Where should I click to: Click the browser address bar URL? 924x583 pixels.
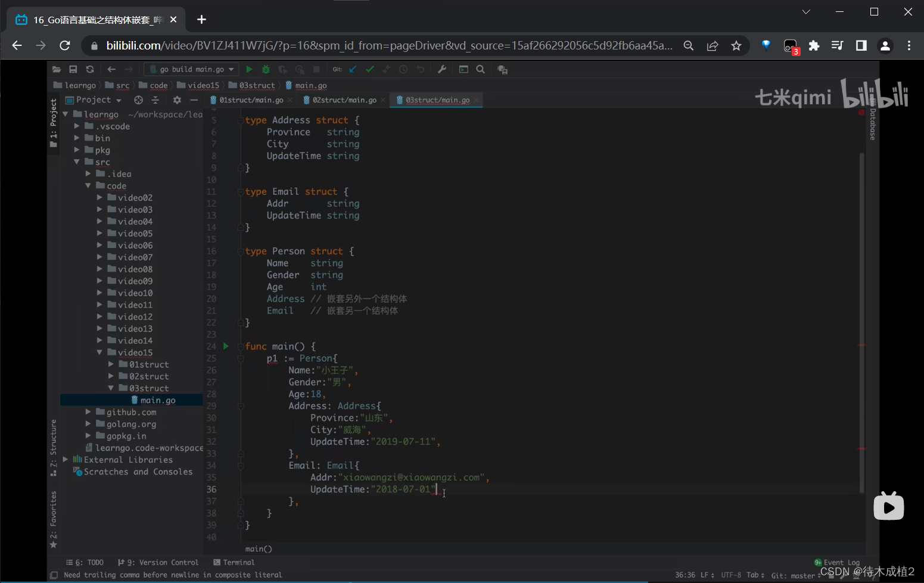pos(389,46)
